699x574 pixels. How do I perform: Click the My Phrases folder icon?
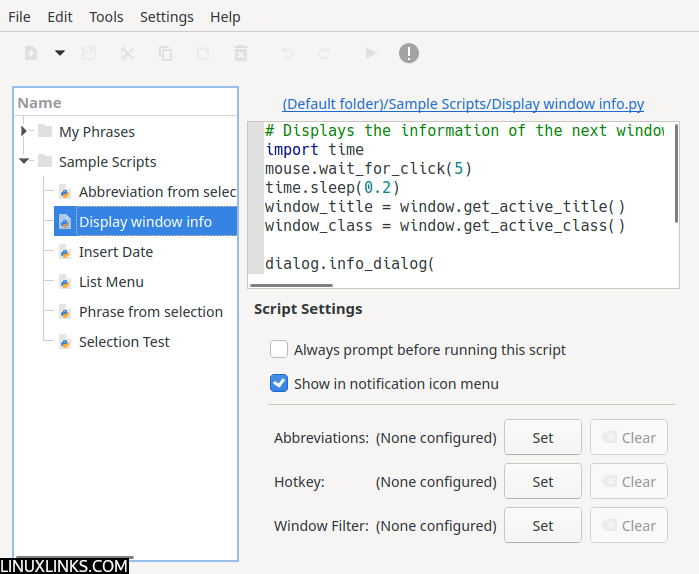click(45, 131)
